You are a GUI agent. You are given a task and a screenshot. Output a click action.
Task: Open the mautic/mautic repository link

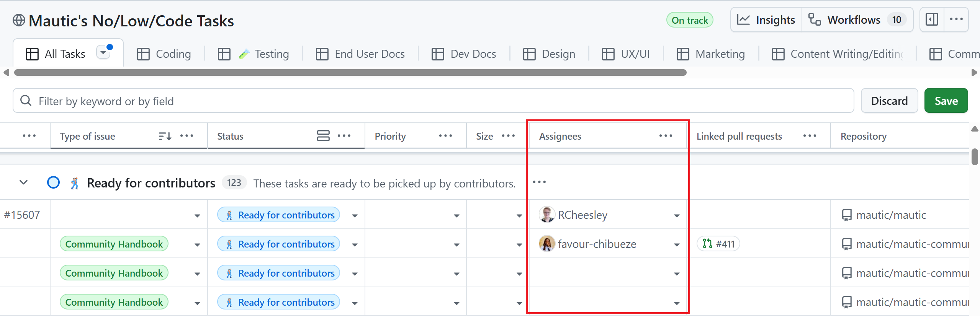click(x=891, y=215)
